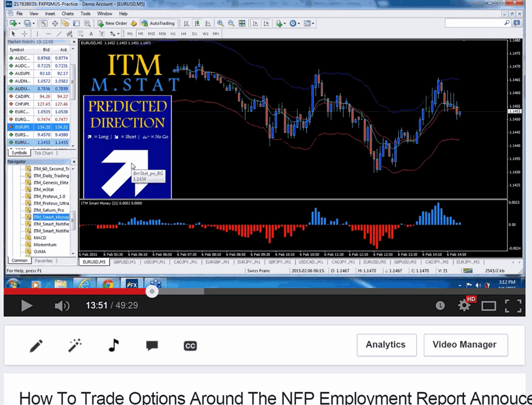Open the Analytics button
Image resolution: width=532 pixels, height=405 pixels.
tap(386, 344)
